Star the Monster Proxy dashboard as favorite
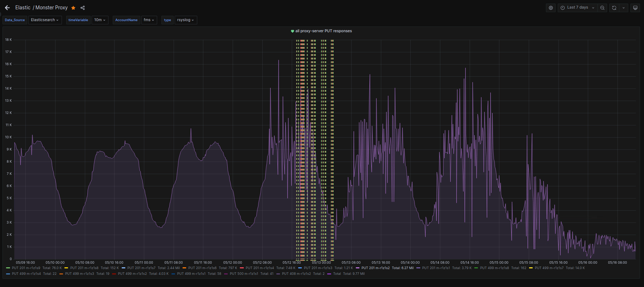 point(73,8)
